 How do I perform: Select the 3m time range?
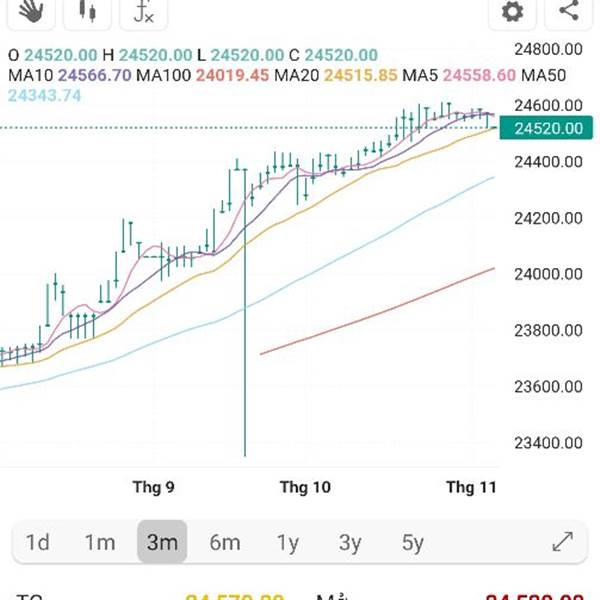162,542
